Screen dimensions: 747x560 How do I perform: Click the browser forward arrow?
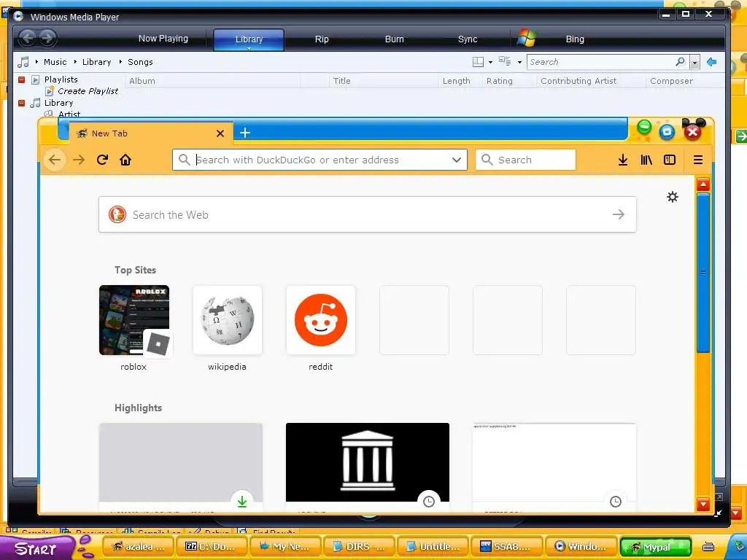point(79,160)
